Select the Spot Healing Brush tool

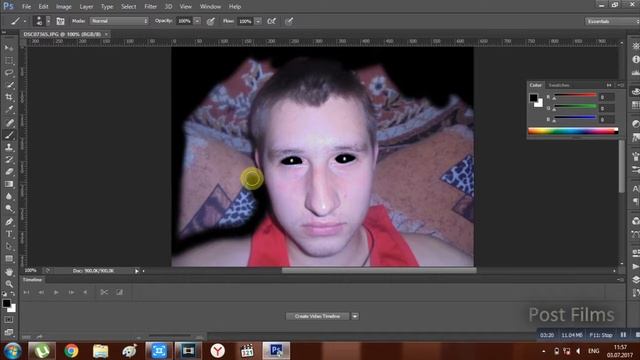[x=9, y=122]
